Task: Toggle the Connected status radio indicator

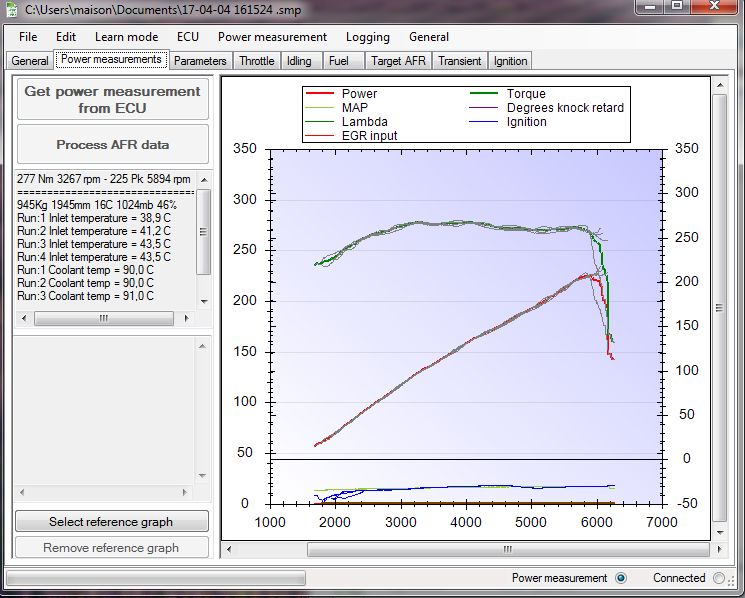Action: pyautogui.click(x=719, y=578)
